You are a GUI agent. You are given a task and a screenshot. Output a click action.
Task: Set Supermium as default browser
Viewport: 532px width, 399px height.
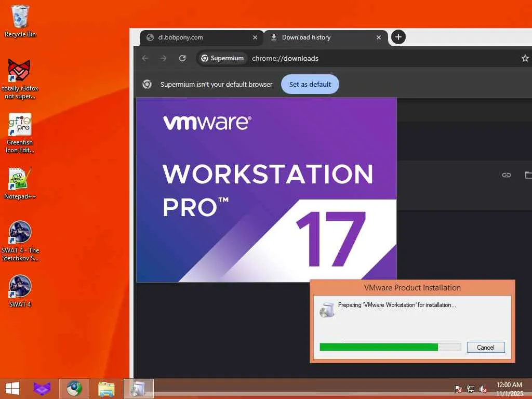pyautogui.click(x=310, y=84)
